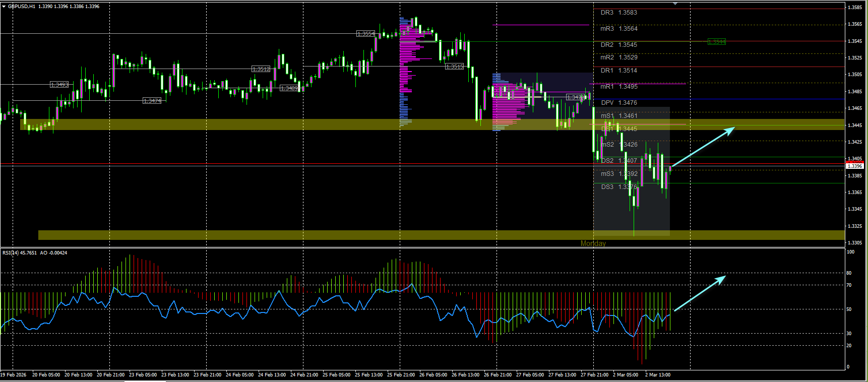The width and height of the screenshot is (868, 382).
Task: Click the 2 Mar 13:00 time label
Action: coord(658,375)
